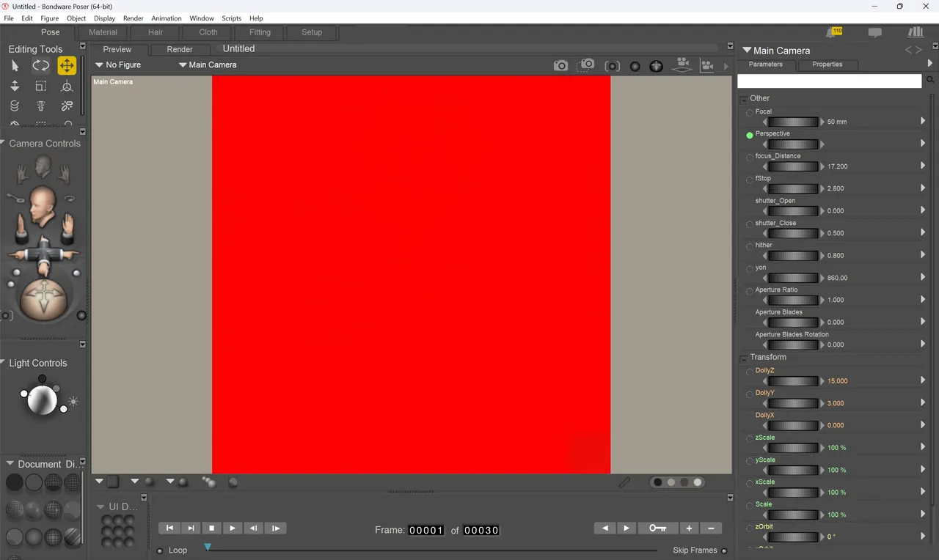The image size is (939, 560).
Task: Click the Edit Key Frames key button
Action: [x=658, y=528]
